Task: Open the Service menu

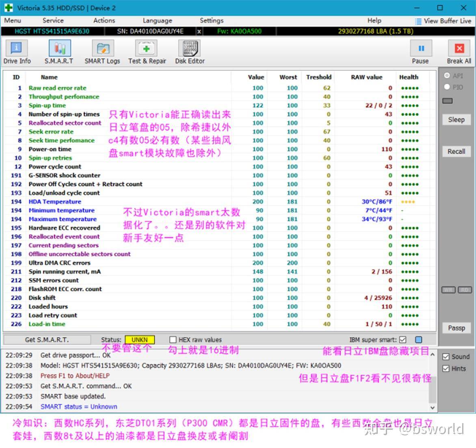Action: [x=53, y=20]
